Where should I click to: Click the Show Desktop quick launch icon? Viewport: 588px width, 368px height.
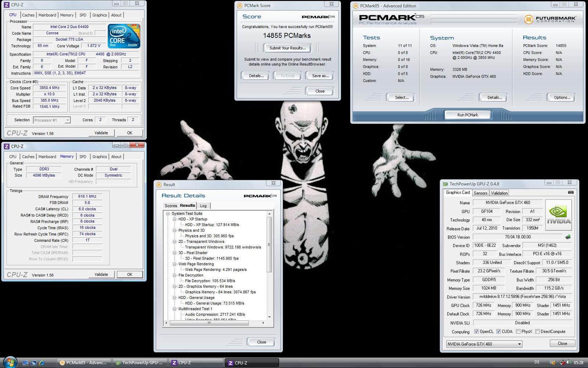click(x=25, y=363)
